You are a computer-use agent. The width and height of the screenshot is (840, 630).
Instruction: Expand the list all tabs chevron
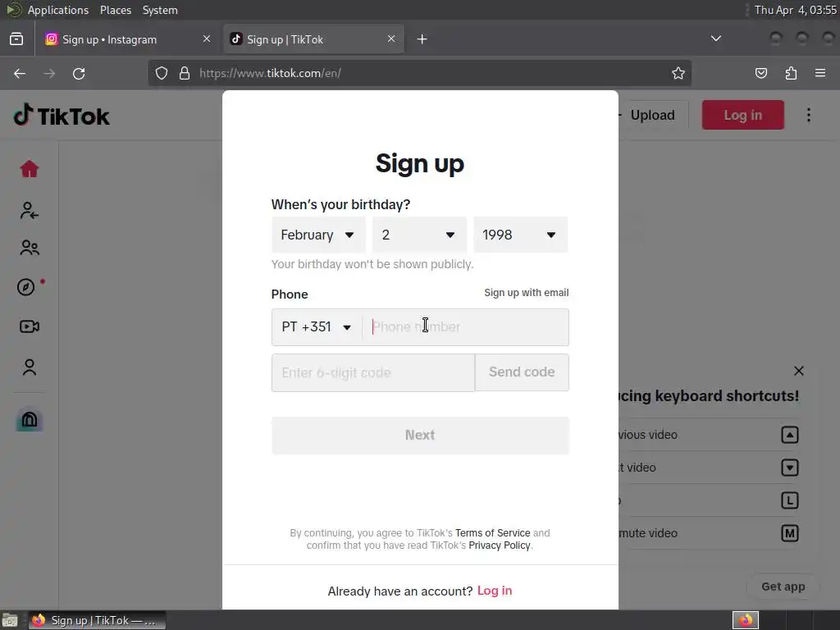(x=715, y=39)
